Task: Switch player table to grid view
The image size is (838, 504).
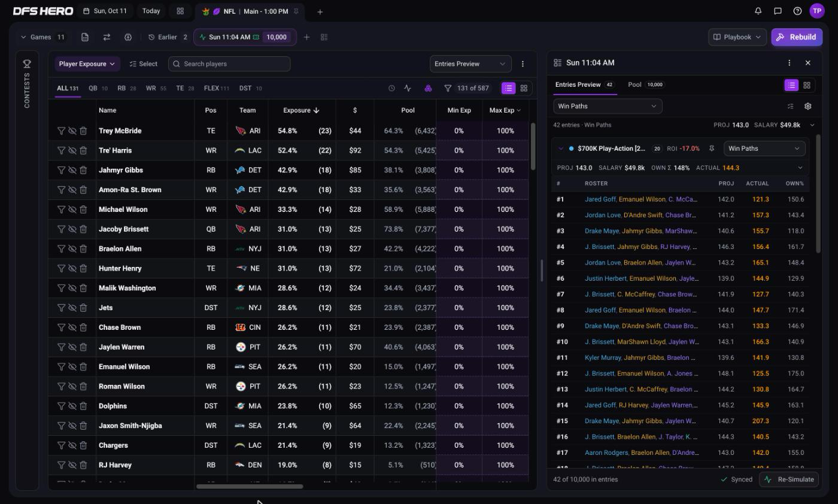Action: pos(524,88)
